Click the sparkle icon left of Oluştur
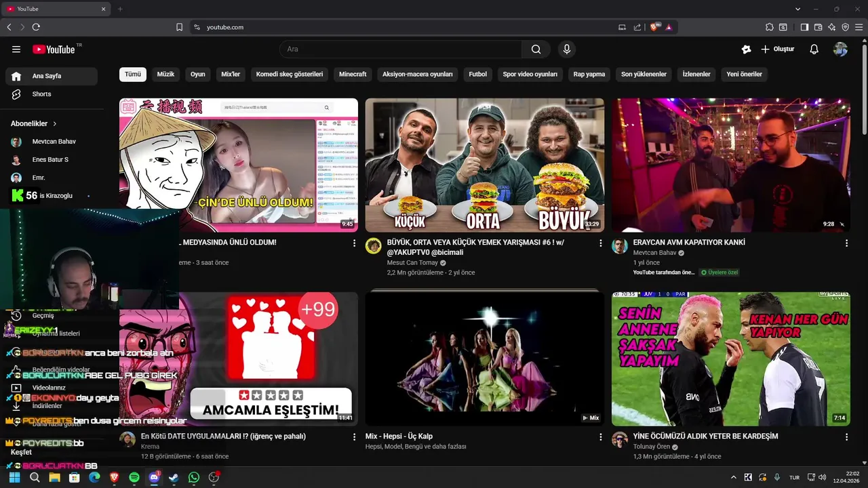 click(746, 49)
